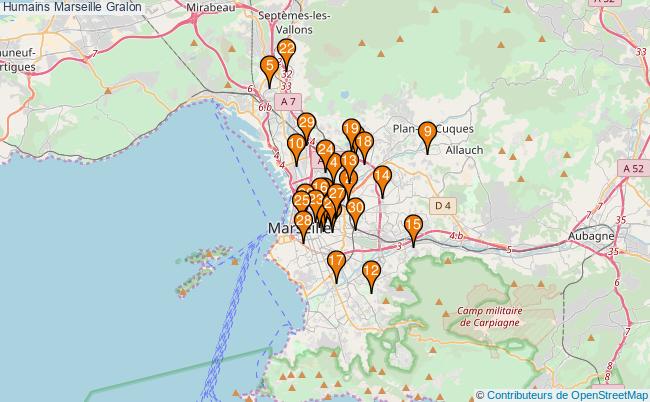This screenshot has width=650, height=402.
Task: Click the A 52 highway shield
Action: [x=633, y=169]
